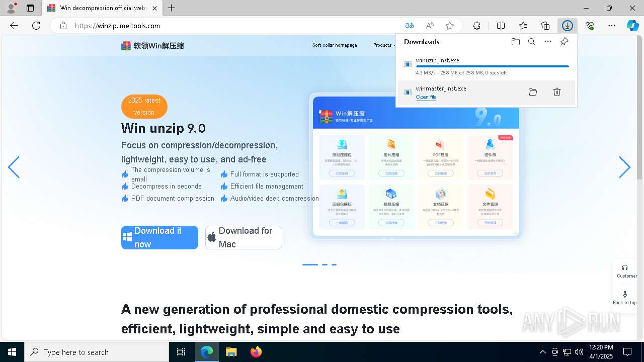Pin the Downloads panel

click(x=564, y=42)
